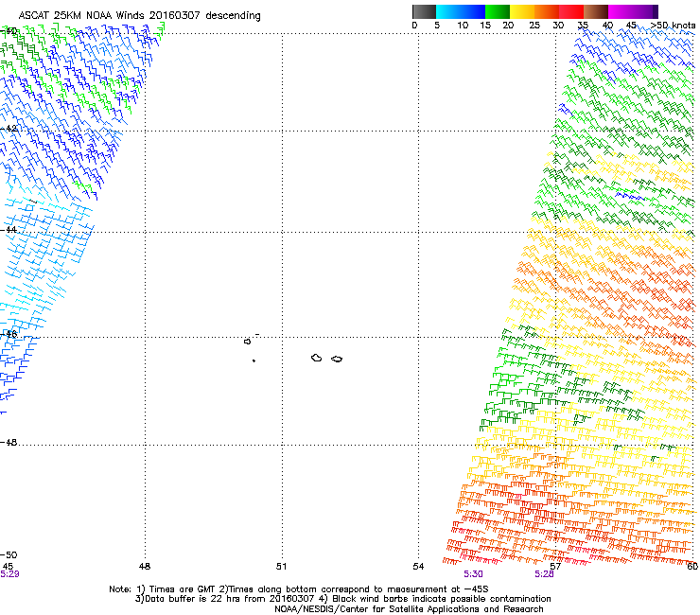The width and height of the screenshot is (700, 615).
Task: Click the easternmost island outline near longitude 52
Action: tap(337, 359)
